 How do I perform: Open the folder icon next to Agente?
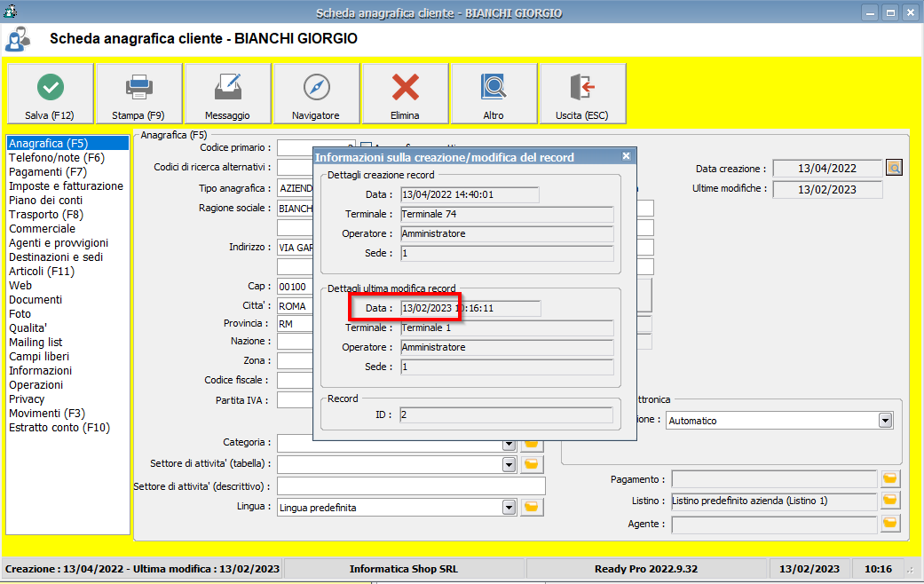[889, 523]
